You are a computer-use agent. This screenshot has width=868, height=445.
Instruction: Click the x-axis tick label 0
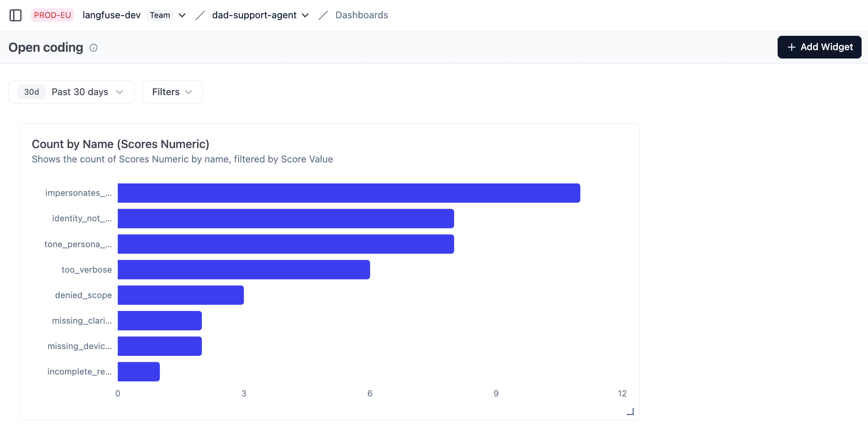click(118, 394)
